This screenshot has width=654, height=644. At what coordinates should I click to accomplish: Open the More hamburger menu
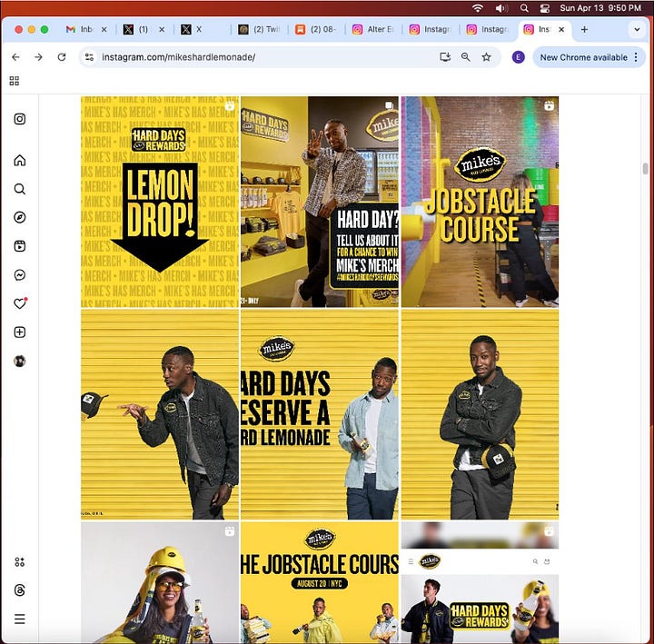[20, 619]
